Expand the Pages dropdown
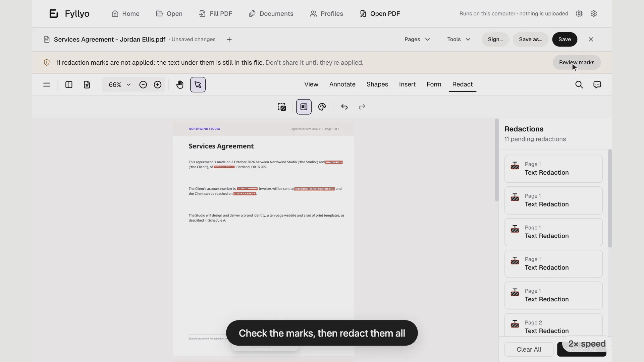The width and height of the screenshot is (644, 362). pyautogui.click(x=417, y=40)
